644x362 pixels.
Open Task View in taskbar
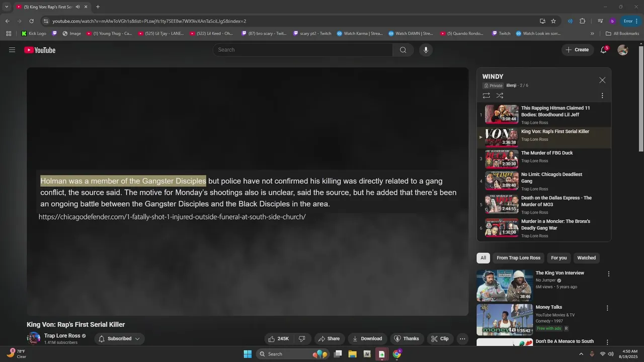point(338,354)
